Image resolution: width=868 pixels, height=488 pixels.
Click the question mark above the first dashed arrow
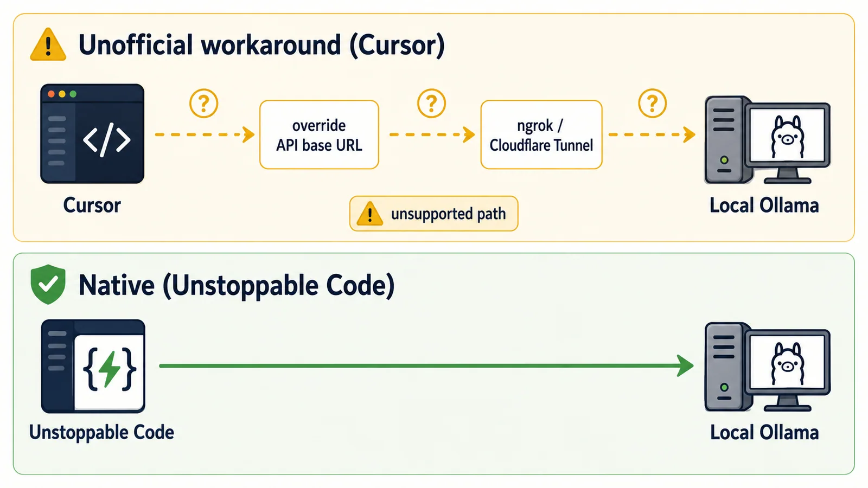203,103
